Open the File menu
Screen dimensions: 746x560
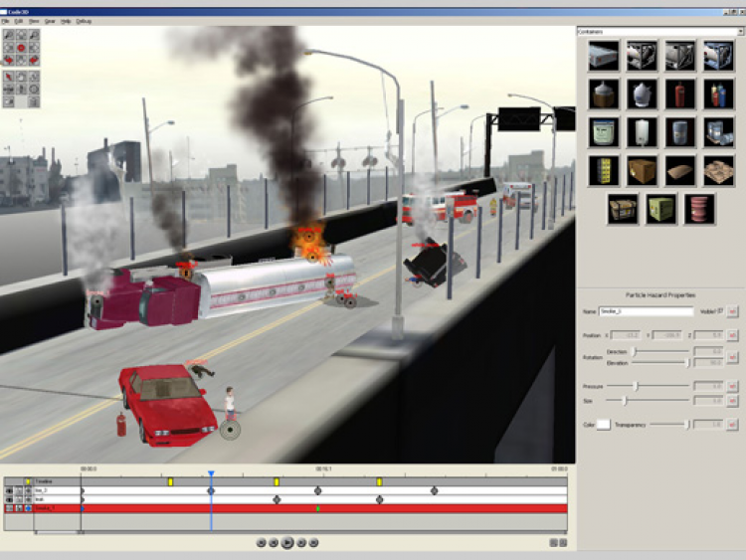click(x=5, y=22)
